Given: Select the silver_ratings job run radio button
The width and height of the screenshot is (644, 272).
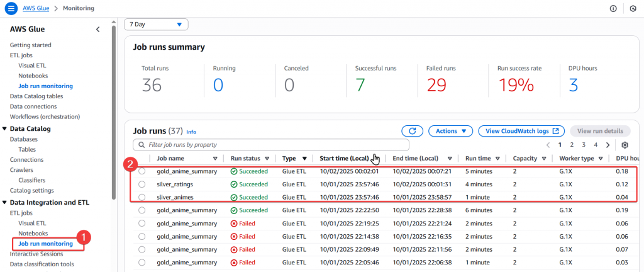Looking at the screenshot, I should tap(142, 184).
